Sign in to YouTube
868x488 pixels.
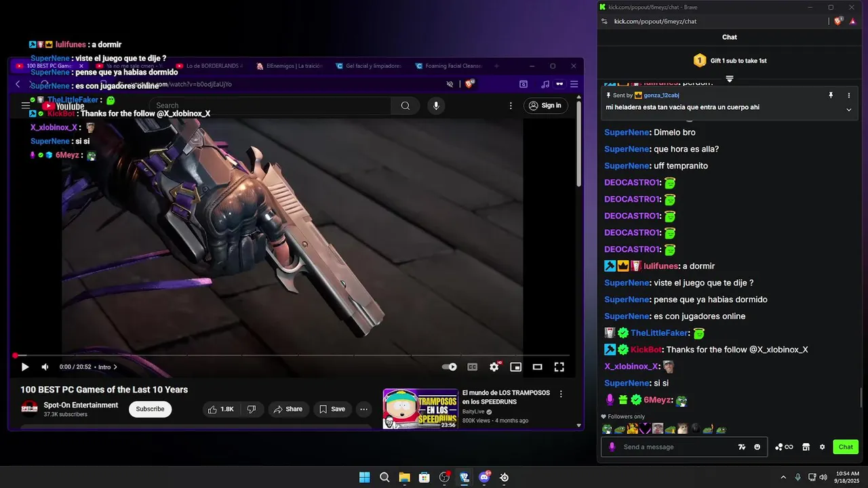545,106
